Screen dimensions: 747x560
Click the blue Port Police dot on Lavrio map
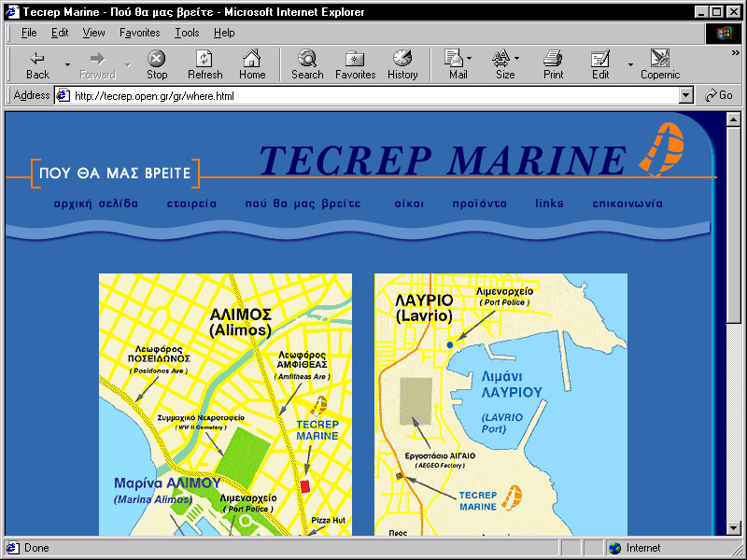click(x=450, y=344)
